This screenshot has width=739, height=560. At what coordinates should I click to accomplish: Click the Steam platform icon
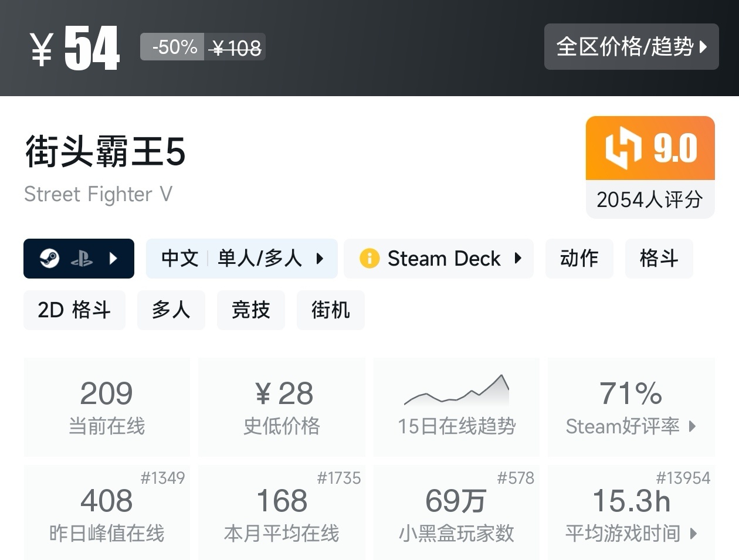tap(49, 258)
